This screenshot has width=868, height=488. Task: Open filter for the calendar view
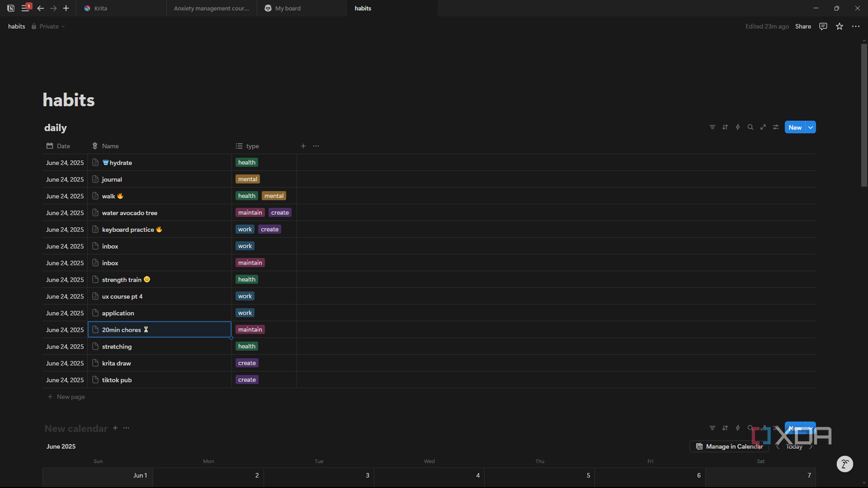(x=712, y=428)
